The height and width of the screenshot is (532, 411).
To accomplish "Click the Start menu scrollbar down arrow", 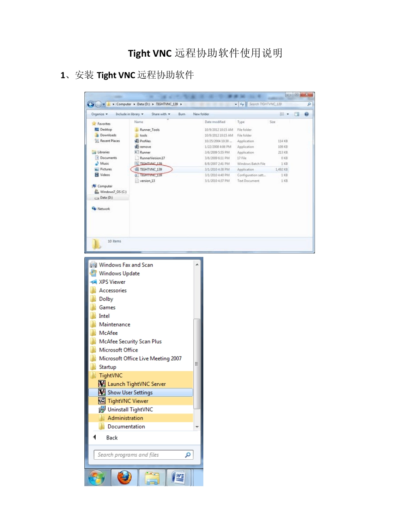I will [x=197, y=427].
